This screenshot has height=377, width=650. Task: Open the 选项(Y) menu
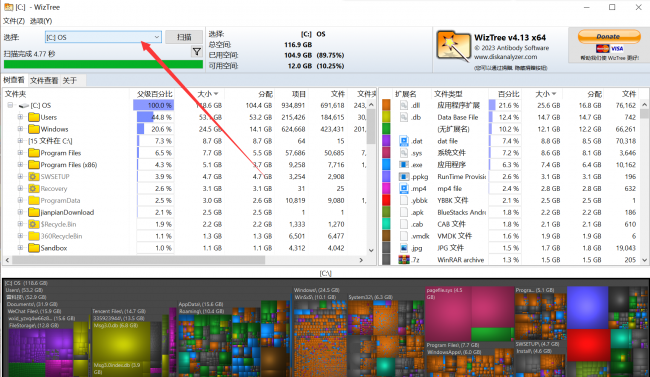(41, 21)
